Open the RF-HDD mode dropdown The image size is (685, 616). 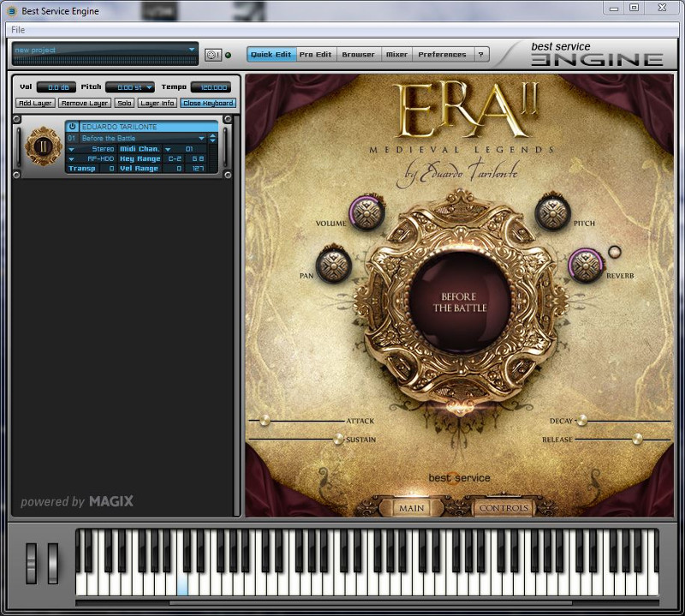(x=71, y=158)
